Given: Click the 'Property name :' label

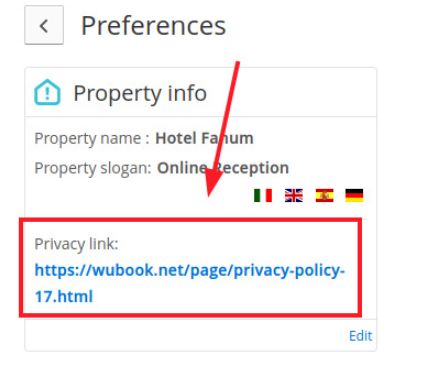Looking at the screenshot, I should tap(92, 138).
